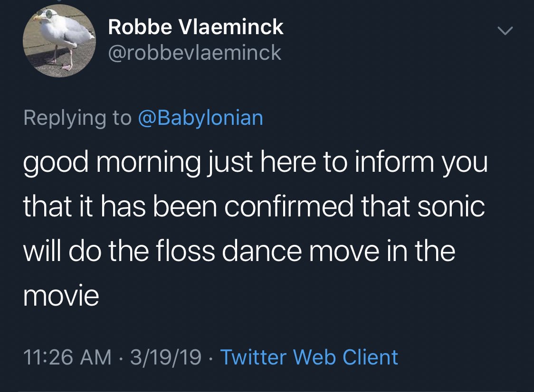The image size is (534, 392).
Task: Click the divider line below the tweet
Action: point(267,391)
